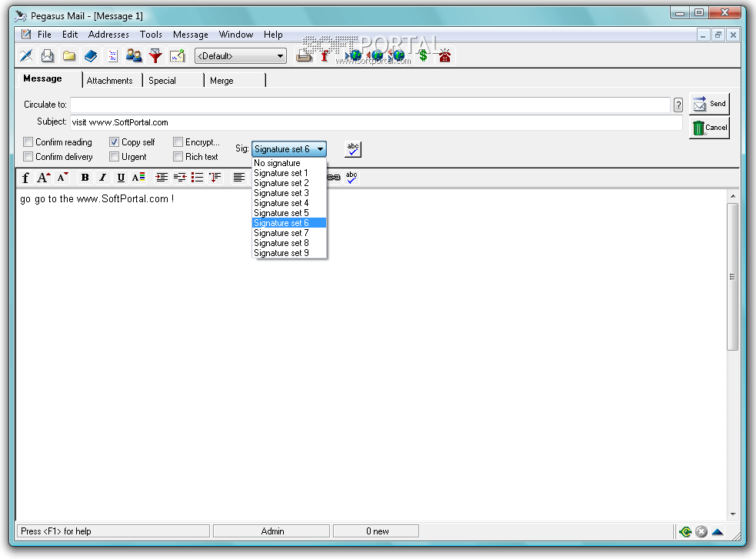The width and height of the screenshot is (756, 559).
Task: Click the compose new message pen icon
Action: [x=26, y=56]
